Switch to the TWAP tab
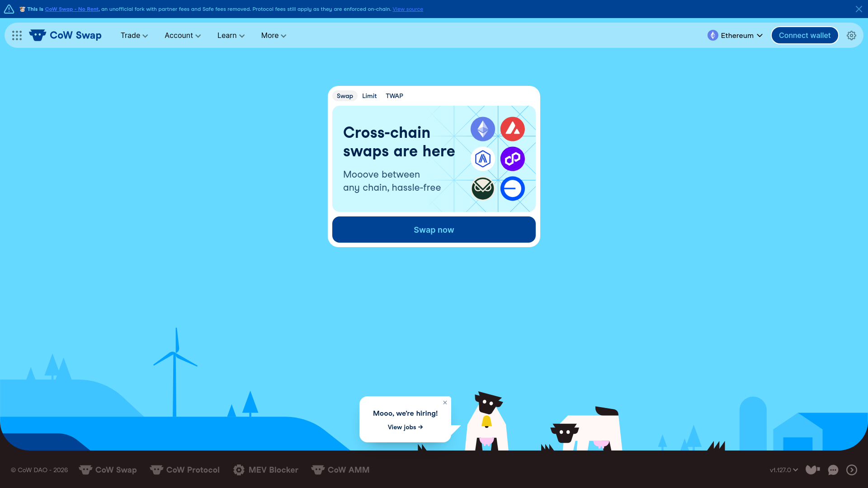 [x=394, y=96]
